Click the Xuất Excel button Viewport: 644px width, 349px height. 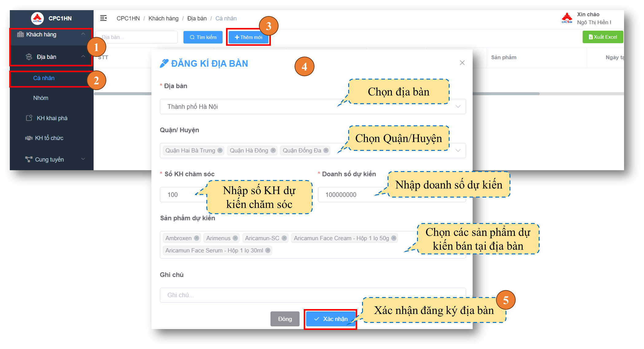(603, 37)
